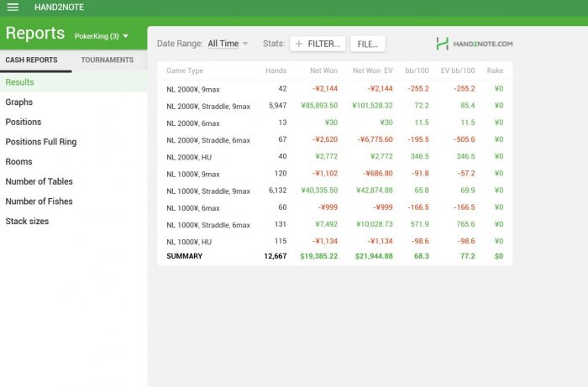588x387 pixels.
Task: Open the hamburger menu icon
Action: point(13,8)
